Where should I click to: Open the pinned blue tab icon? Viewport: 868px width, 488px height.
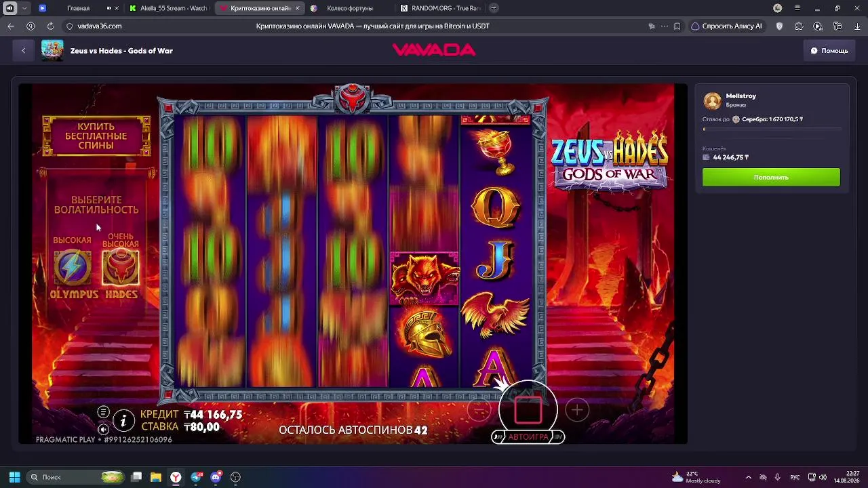pyautogui.click(x=42, y=8)
